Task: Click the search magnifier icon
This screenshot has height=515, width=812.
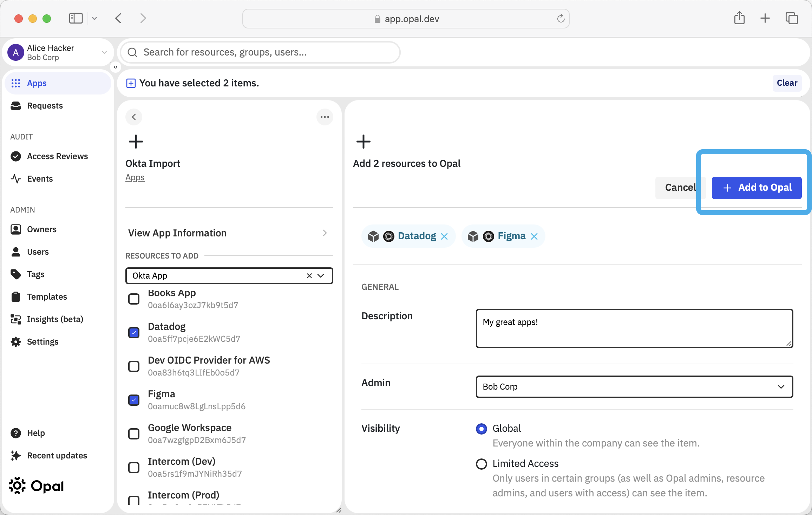Action: [132, 52]
